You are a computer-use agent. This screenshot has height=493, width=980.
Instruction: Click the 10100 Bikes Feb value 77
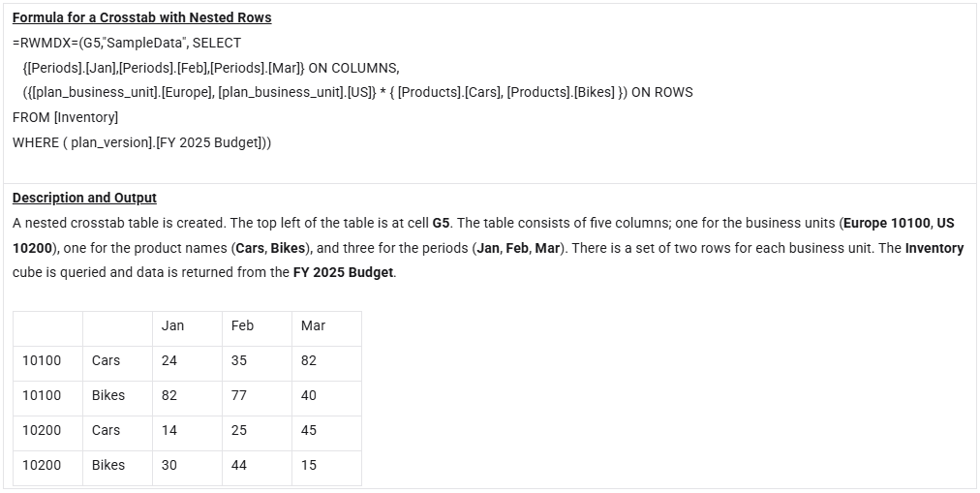pyautogui.click(x=239, y=395)
